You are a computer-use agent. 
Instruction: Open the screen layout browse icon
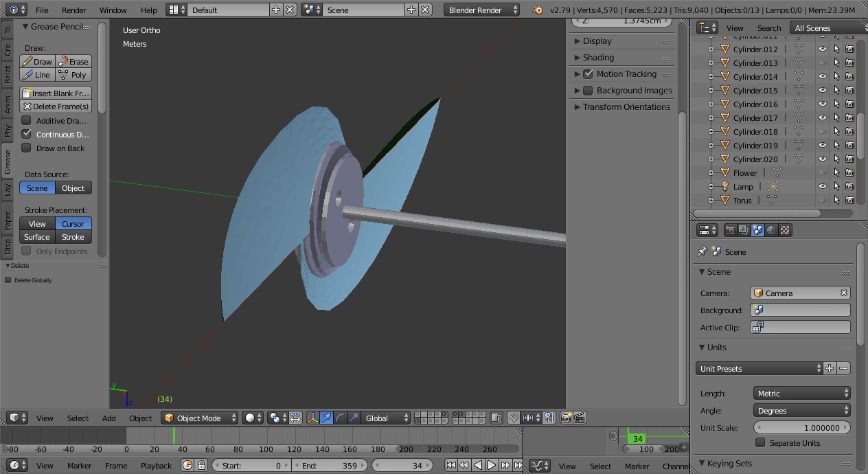(176, 10)
